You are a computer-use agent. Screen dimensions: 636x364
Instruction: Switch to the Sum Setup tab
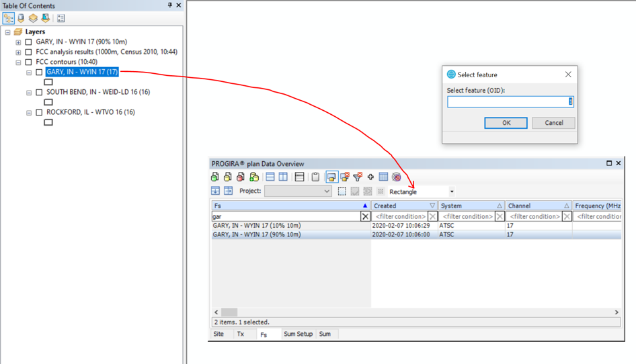point(298,334)
